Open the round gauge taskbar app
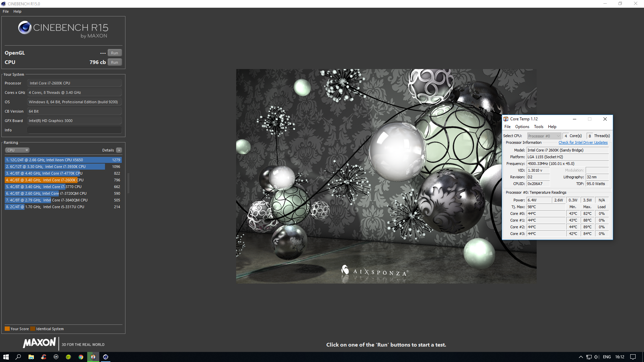This screenshot has width=644, height=362. click(56, 357)
